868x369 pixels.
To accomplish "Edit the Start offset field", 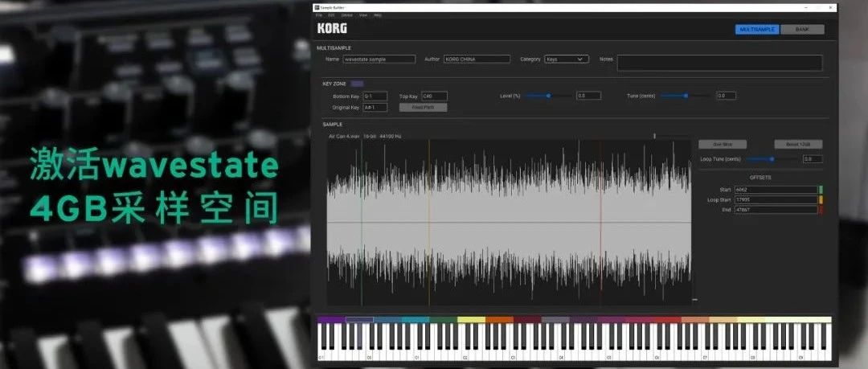I will click(x=776, y=190).
